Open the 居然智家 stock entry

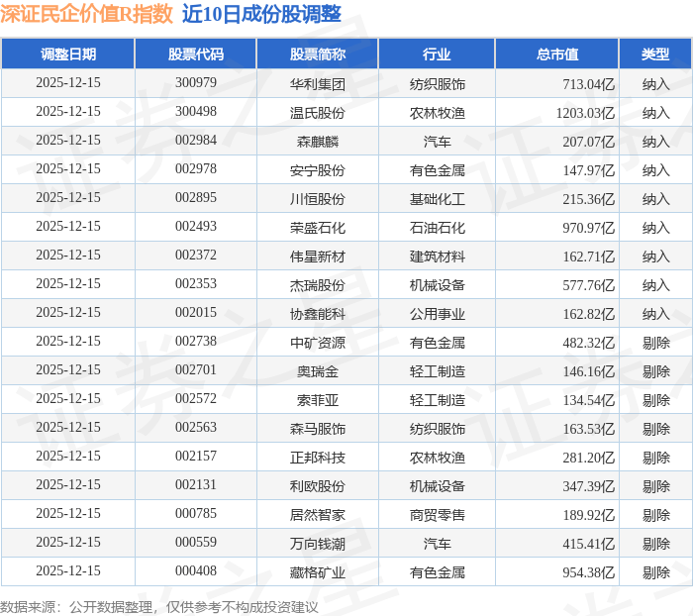pos(318,514)
